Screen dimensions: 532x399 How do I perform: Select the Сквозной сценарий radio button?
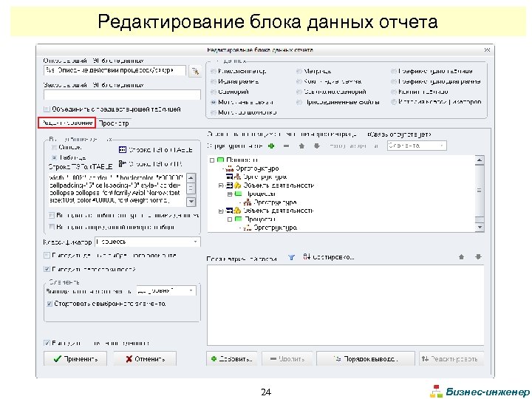click(x=299, y=92)
